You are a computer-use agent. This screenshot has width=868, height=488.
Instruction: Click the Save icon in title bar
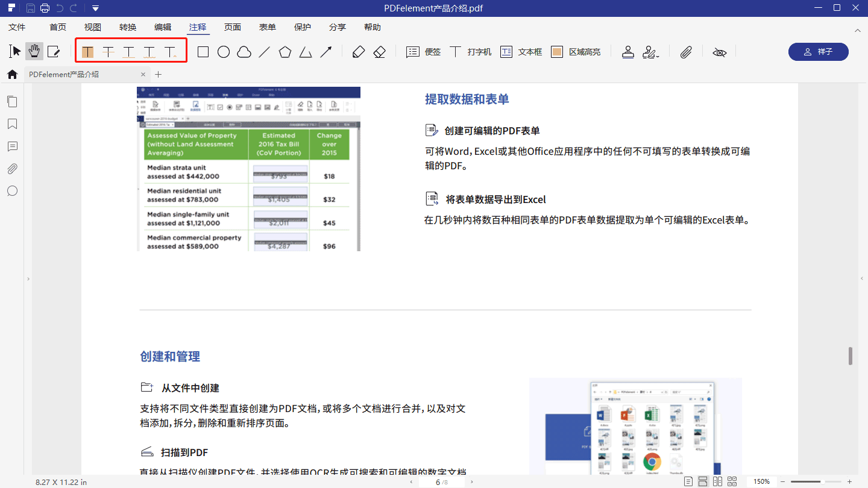pyautogui.click(x=30, y=8)
